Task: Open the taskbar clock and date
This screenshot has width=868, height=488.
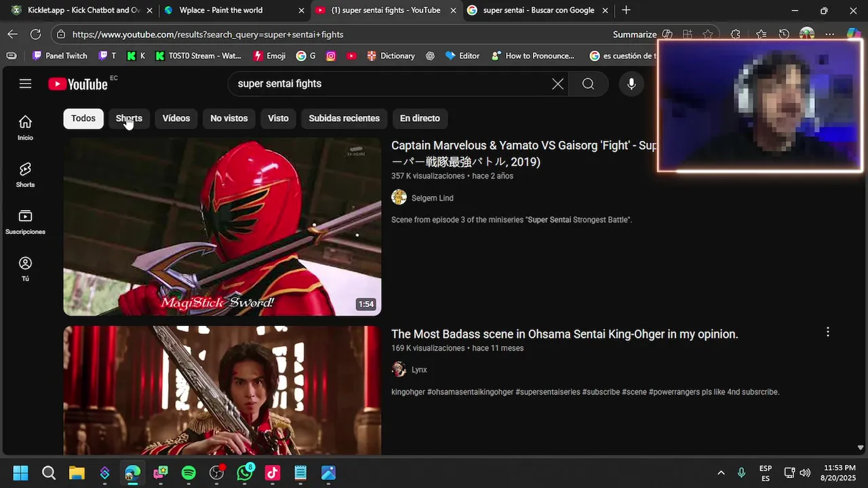Action: (x=840, y=472)
